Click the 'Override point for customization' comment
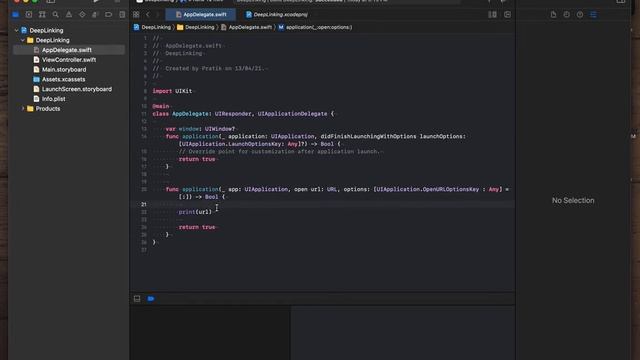This screenshot has height=360, width=640. click(x=279, y=151)
